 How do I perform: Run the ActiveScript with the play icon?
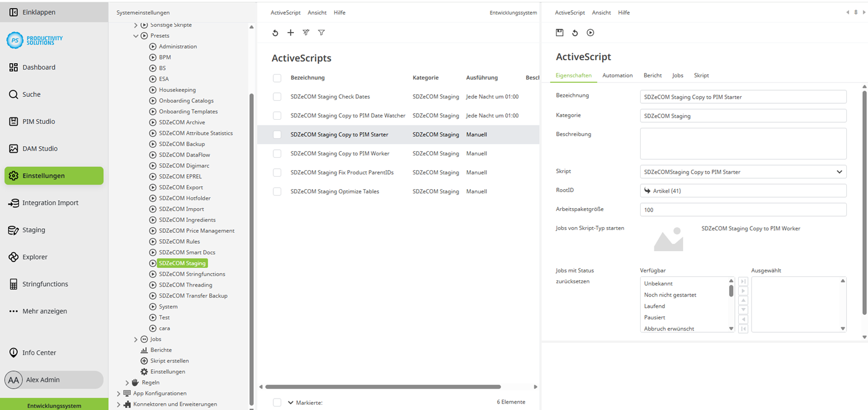590,33
